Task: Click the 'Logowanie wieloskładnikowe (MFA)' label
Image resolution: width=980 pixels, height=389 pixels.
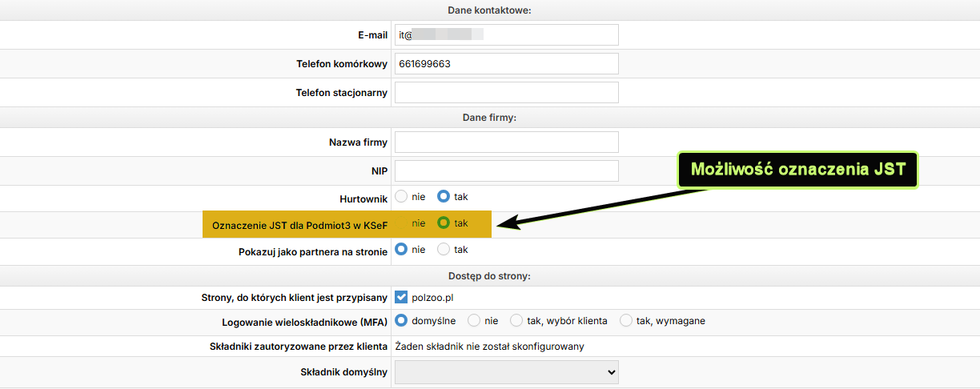Action: coord(305,322)
